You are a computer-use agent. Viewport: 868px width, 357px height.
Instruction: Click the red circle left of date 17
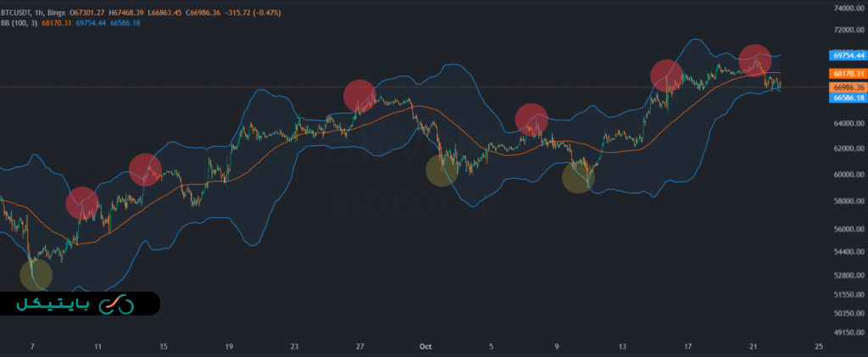(667, 76)
